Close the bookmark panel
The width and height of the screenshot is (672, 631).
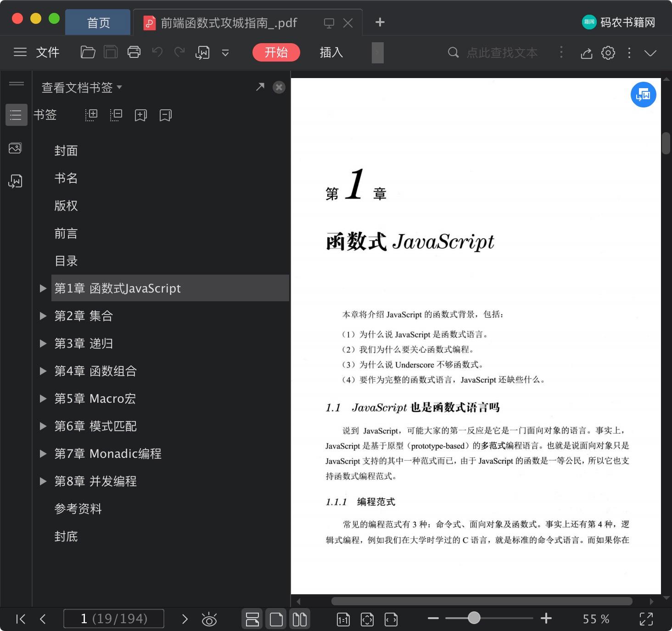click(279, 87)
